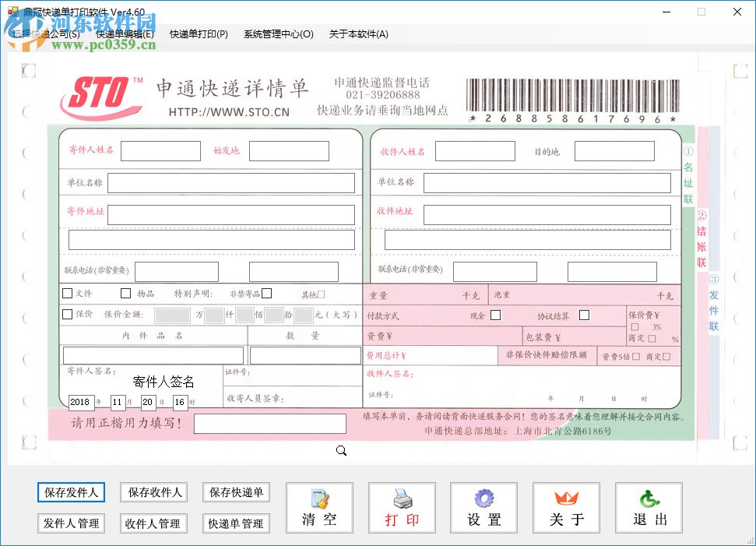
Task: Click the application icon in the title bar
Action: pyautogui.click(x=13, y=12)
